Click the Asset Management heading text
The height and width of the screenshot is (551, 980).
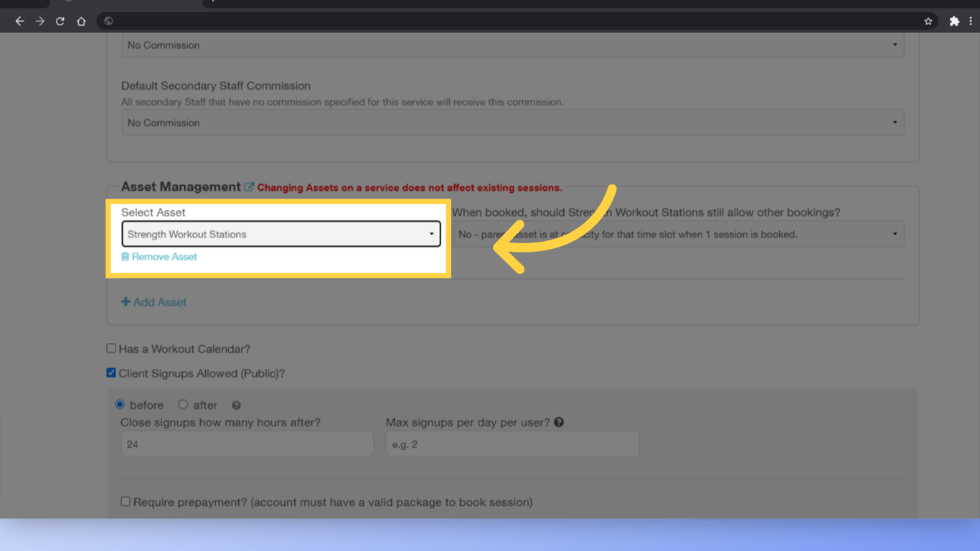[x=181, y=187]
